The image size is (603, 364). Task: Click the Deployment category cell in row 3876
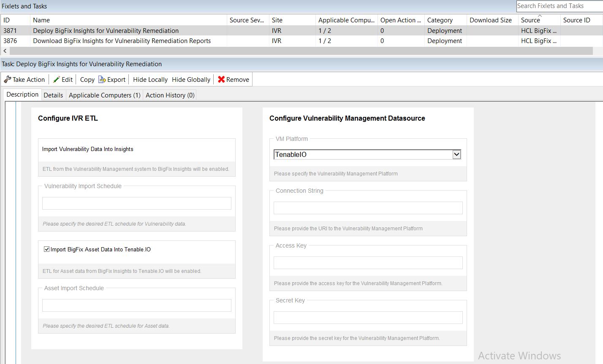click(445, 41)
